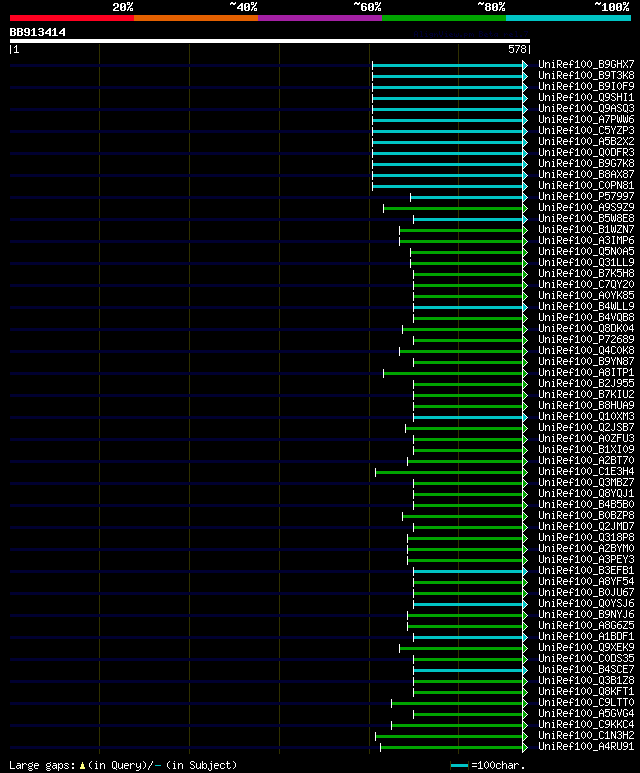Viewport: 640px width, 773px height.
Task: Select the UniRef100_Q0YSJ6 label
Action: (586, 604)
